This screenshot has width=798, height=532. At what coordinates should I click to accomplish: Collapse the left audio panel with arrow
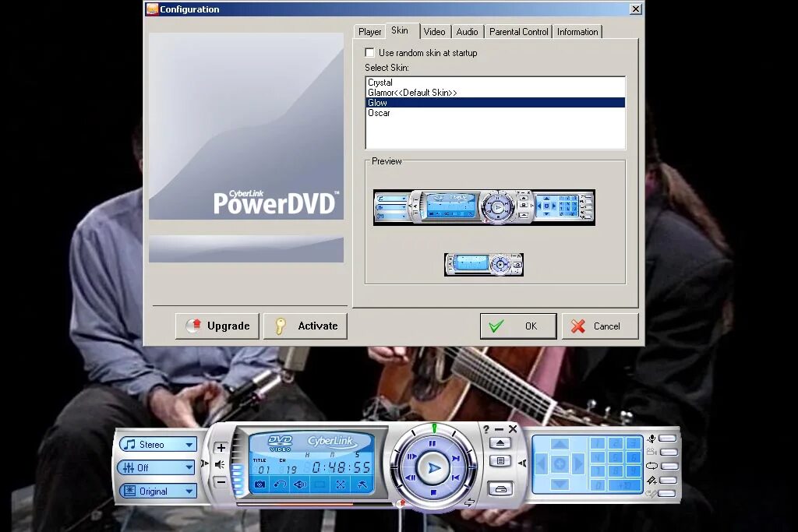(x=204, y=463)
